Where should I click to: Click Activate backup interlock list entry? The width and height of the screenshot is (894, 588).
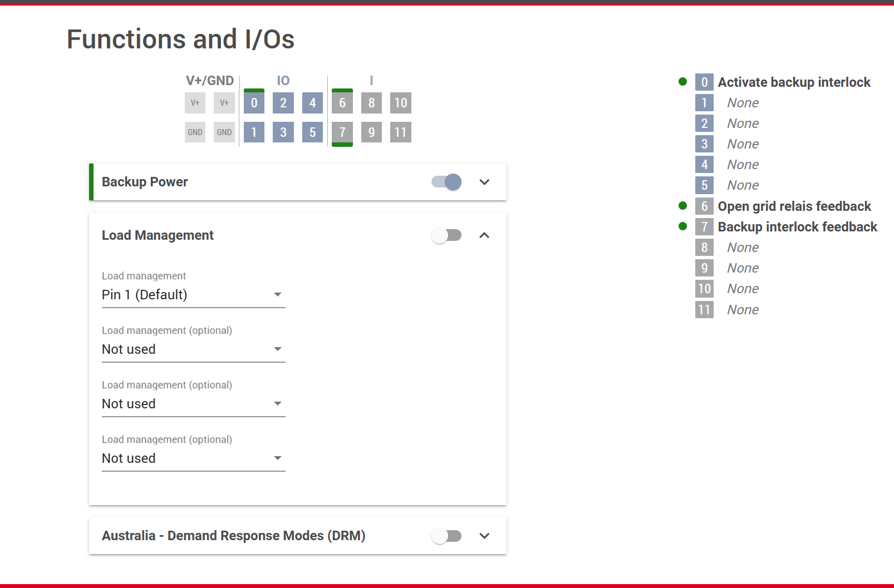pos(794,82)
